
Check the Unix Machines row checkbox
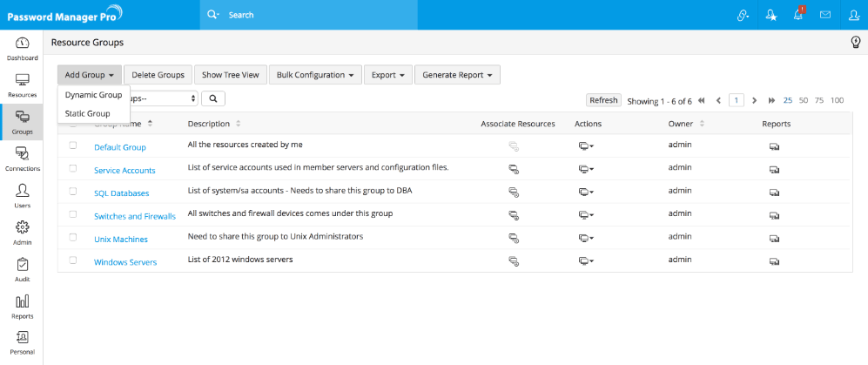tap(73, 237)
